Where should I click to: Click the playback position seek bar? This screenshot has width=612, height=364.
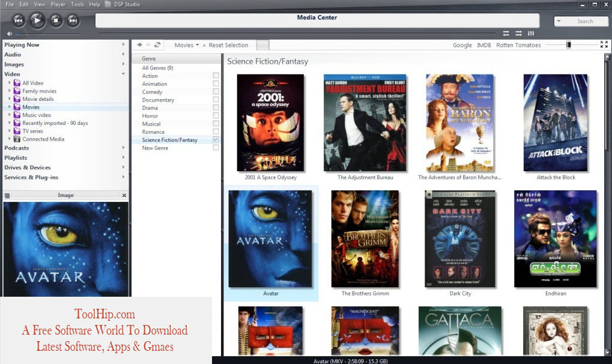click(x=298, y=34)
